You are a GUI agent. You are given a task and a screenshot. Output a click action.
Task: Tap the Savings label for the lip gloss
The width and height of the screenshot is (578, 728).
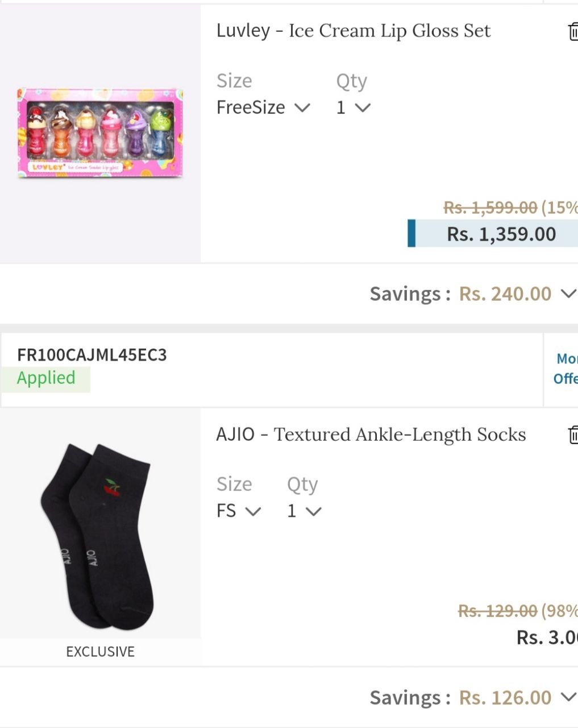point(410,293)
